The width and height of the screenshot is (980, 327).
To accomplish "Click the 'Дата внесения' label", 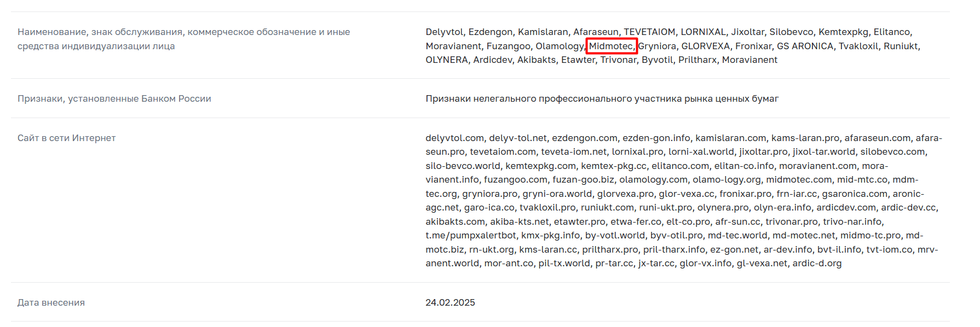I will [x=51, y=303].
